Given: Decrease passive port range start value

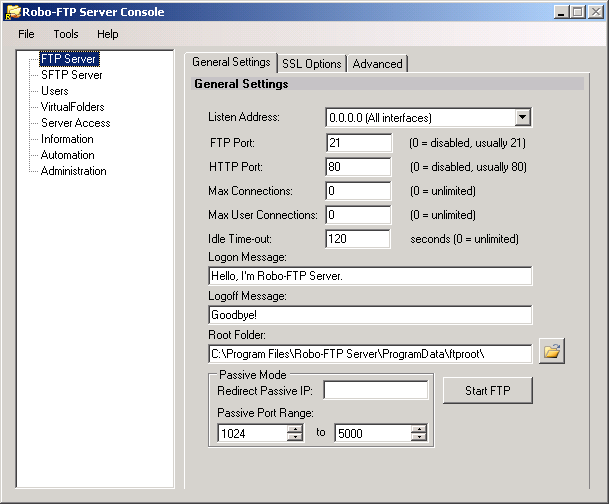Looking at the screenshot, I should coord(295,437).
